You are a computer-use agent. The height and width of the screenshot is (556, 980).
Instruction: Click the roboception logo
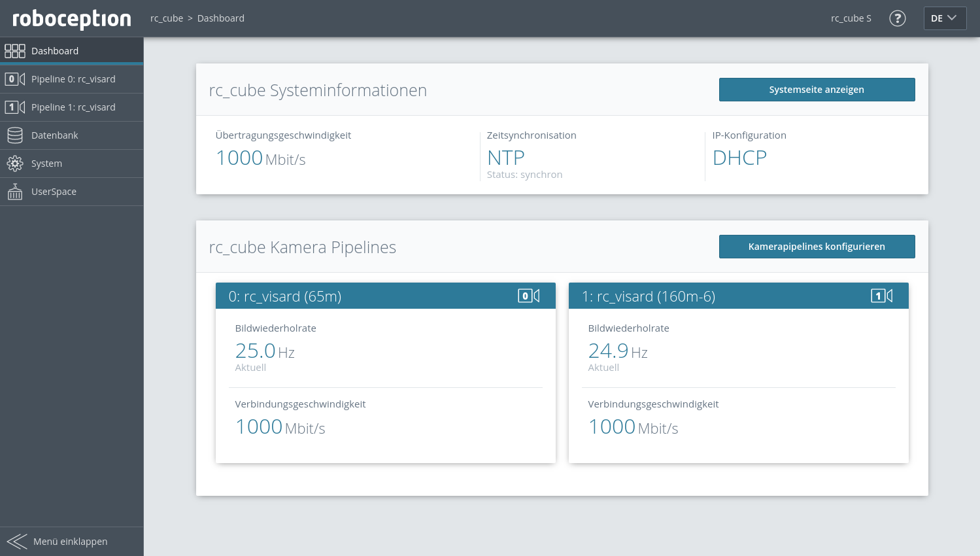coord(69,18)
